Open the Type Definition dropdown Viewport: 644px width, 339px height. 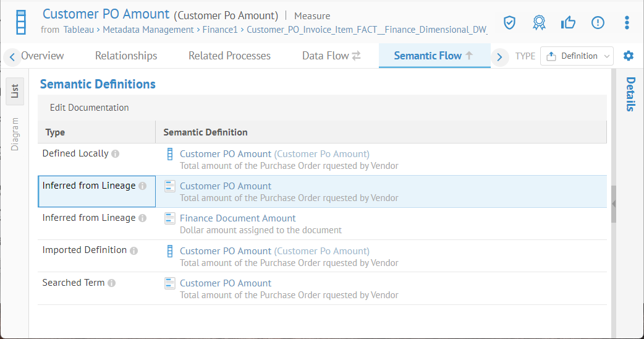coord(577,56)
